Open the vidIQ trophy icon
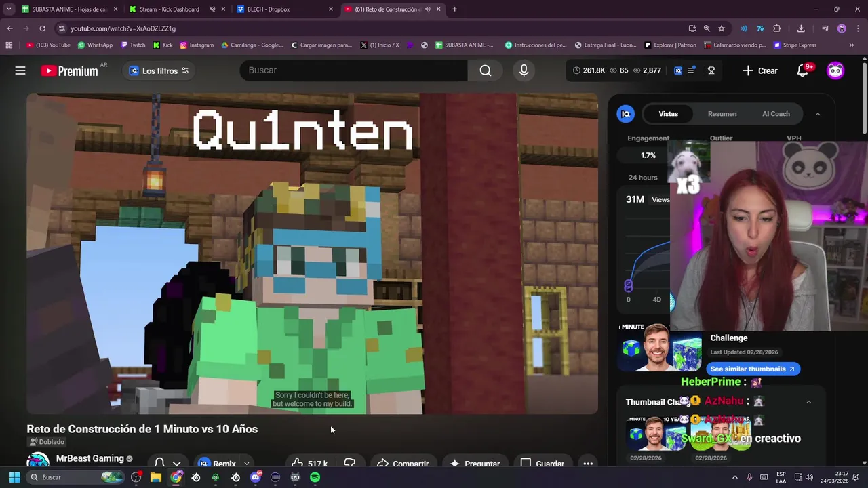Screen dimensions: 868x488 [711, 70]
